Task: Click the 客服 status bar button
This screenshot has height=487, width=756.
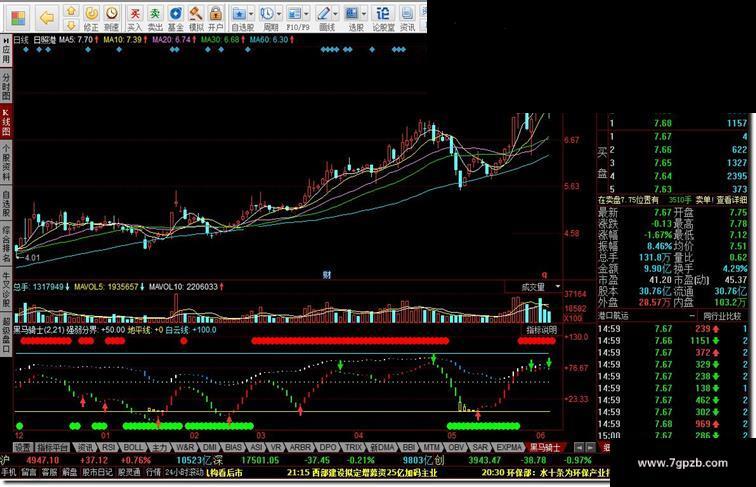Action: (49, 473)
